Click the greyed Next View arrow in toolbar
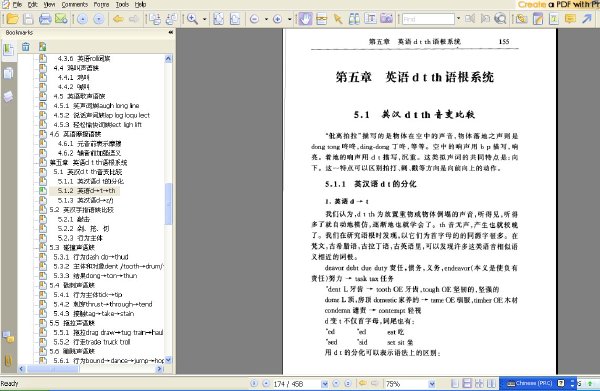600x391 pixels. click(134, 19)
